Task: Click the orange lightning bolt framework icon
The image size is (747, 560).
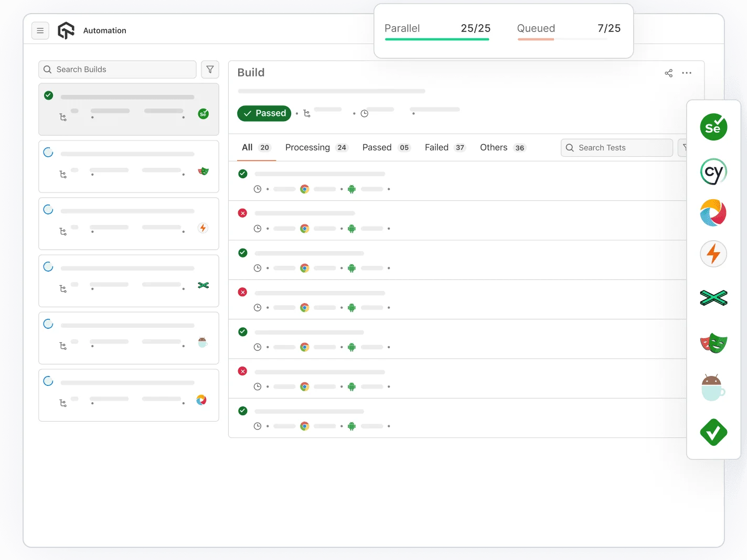Action: [x=713, y=254]
